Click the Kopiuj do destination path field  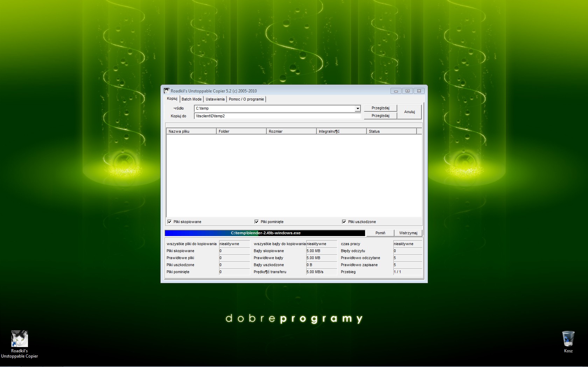[277, 116]
